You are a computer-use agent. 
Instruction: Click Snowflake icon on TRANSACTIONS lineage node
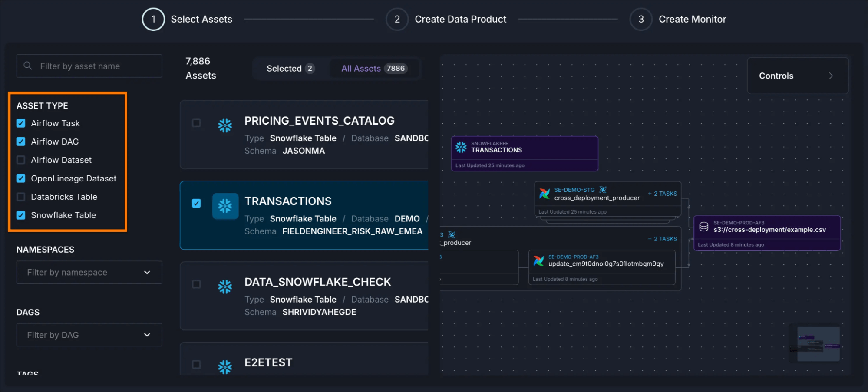[x=461, y=147]
